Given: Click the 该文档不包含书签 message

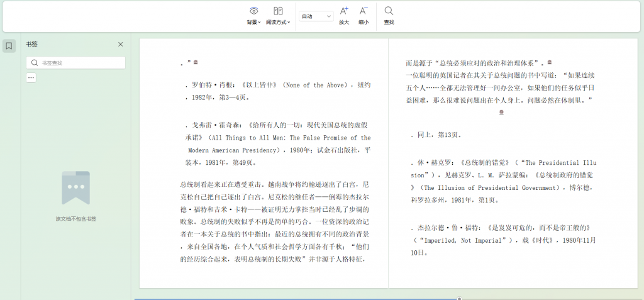Looking at the screenshot, I should [76, 219].
